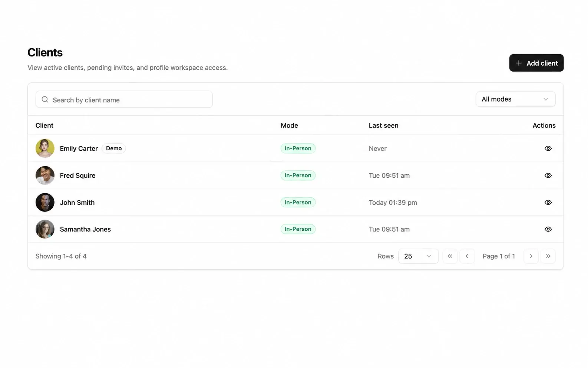Click Samantha Jones's avatar photo
588x368 pixels.
45,229
